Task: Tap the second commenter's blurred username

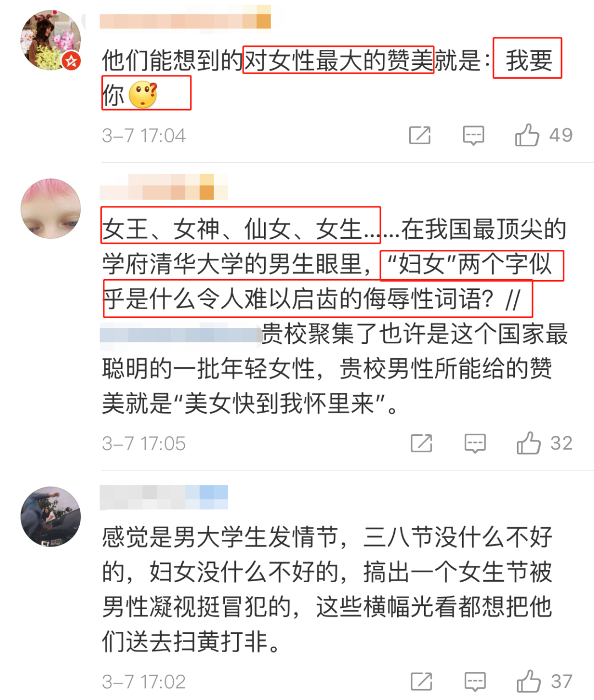Action: coord(164,187)
